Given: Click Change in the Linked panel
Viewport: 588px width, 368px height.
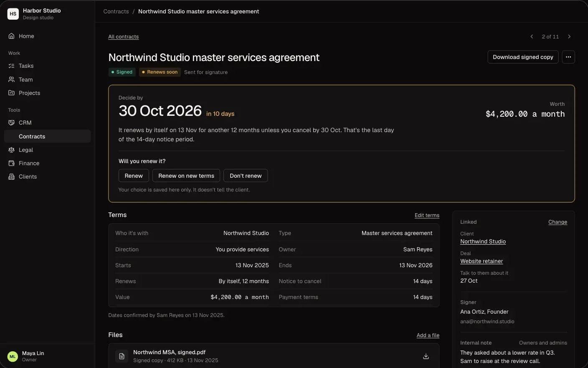Looking at the screenshot, I should [558, 222].
